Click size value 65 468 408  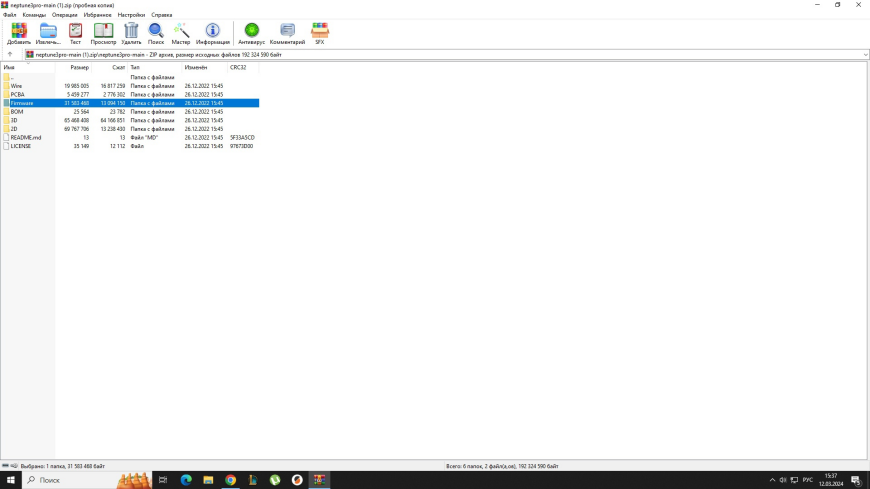77,120
